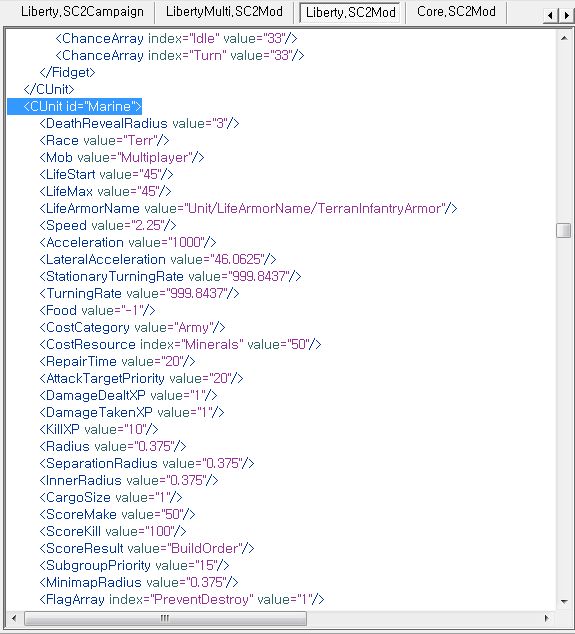Click the horizontal scrollbar thumb
This screenshot has width=575, height=634.
point(165,618)
